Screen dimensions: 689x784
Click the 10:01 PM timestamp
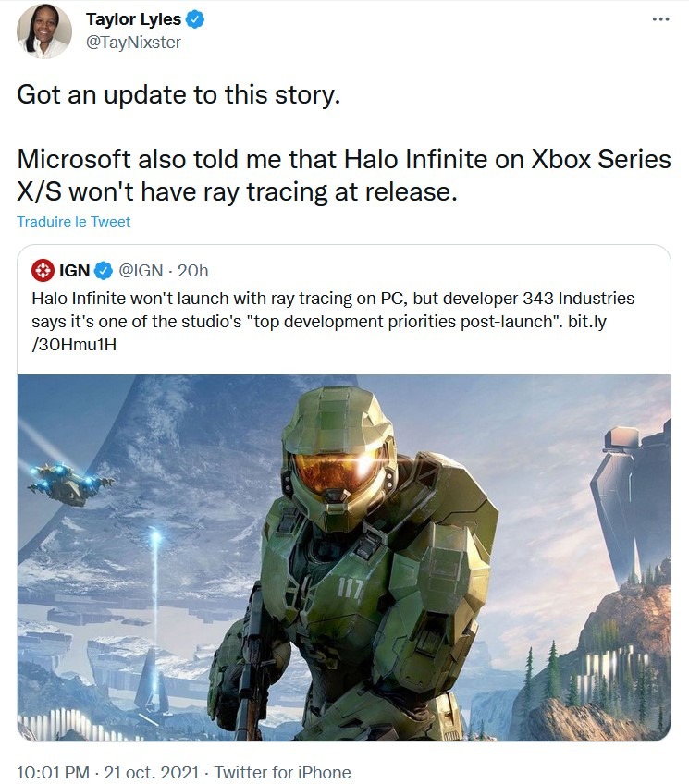(53, 773)
